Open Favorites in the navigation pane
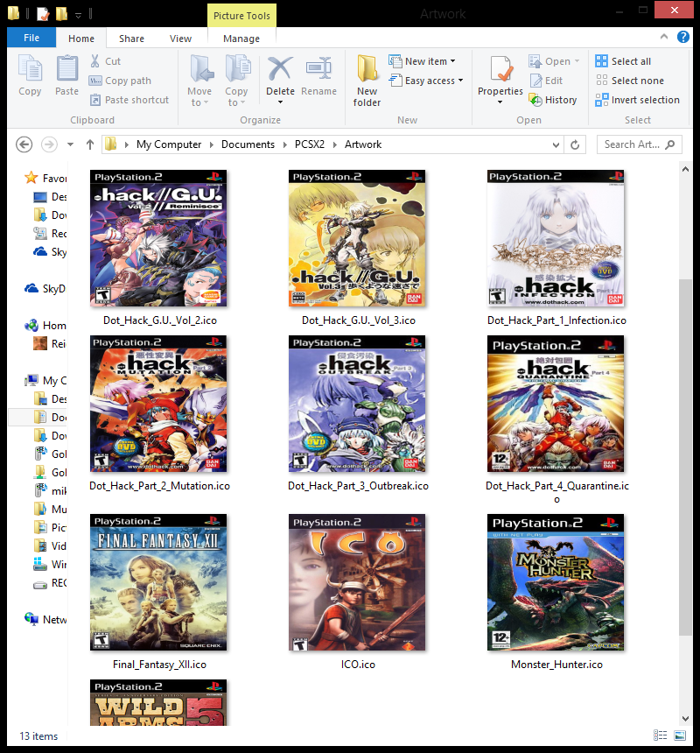The width and height of the screenshot is (700, 753). point(45,178)
